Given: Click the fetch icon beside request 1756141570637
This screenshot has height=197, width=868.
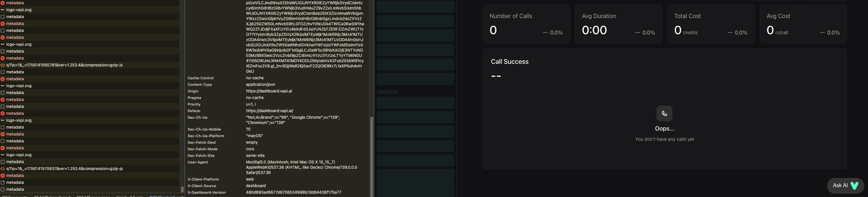Looking at the screenshot, I should (x=3, y=169).
